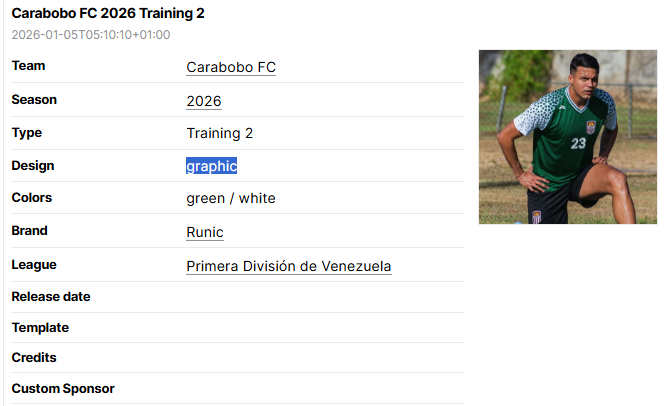Open the Runic brand link
The height and width of the screenshot is (406, 668).
pos(205,233)
